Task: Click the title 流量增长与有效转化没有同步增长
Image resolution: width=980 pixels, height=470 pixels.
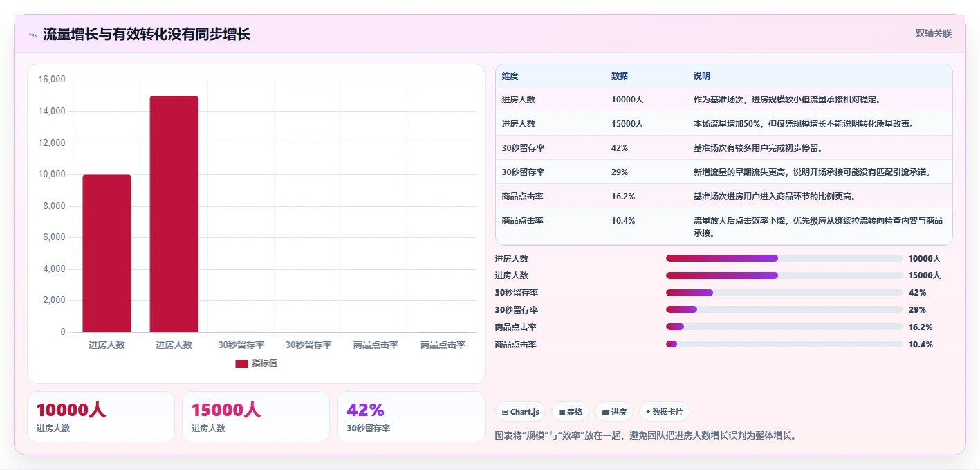Action: tap(147, 34)
